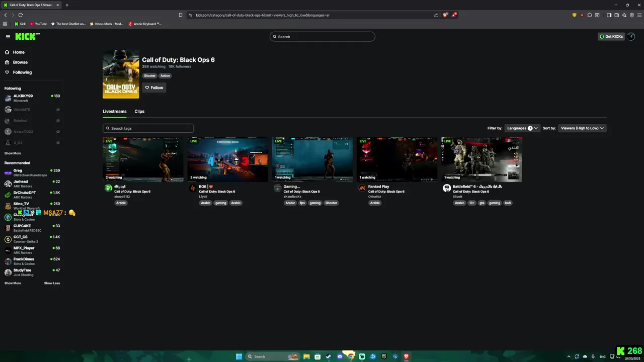Click the Brave Shields icon
The height and width of the screenshot is (362, 644).
[x=445, y=15]
